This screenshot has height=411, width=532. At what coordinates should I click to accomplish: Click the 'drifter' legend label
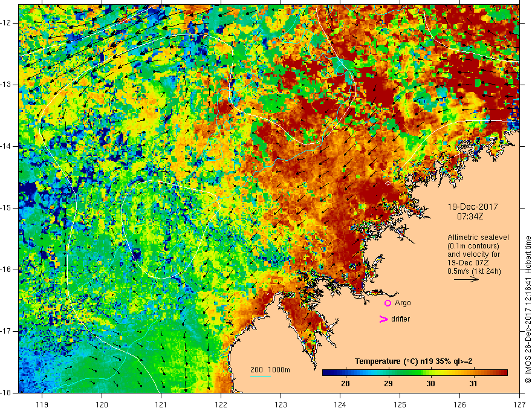pyautogui.click(x=400, y=319)
